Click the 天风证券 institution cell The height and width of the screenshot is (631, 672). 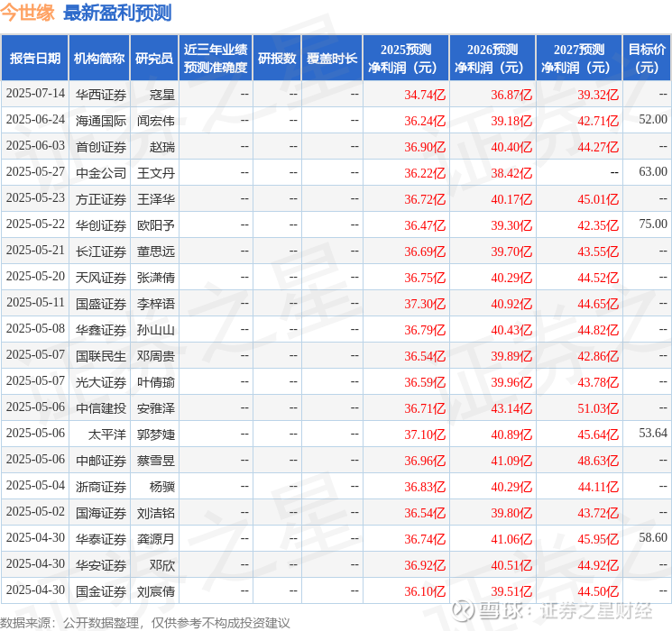101,278
